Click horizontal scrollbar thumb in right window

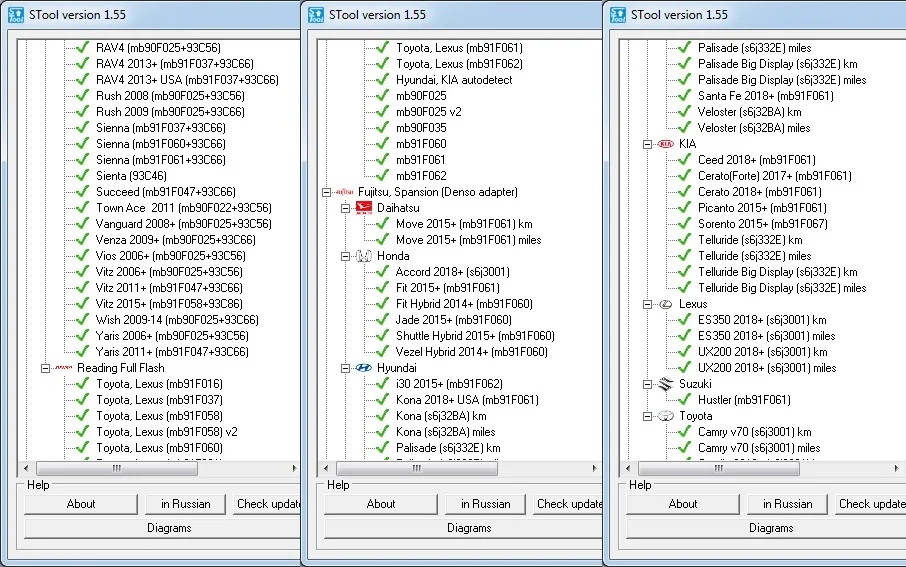coord(719,468)
